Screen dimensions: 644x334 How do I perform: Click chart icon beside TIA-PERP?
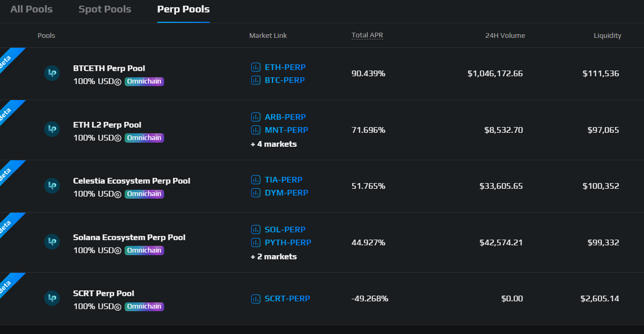(256, 180)
